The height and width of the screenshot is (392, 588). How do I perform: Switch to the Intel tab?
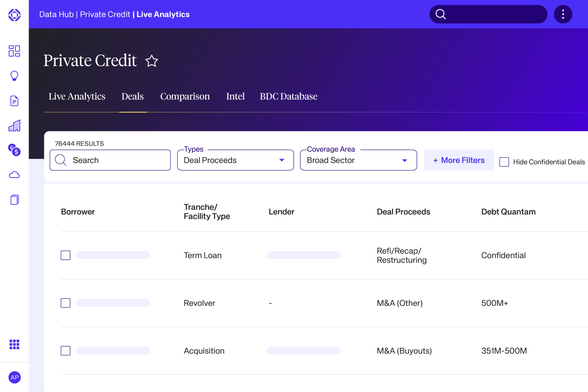click(x=235, y=96)
